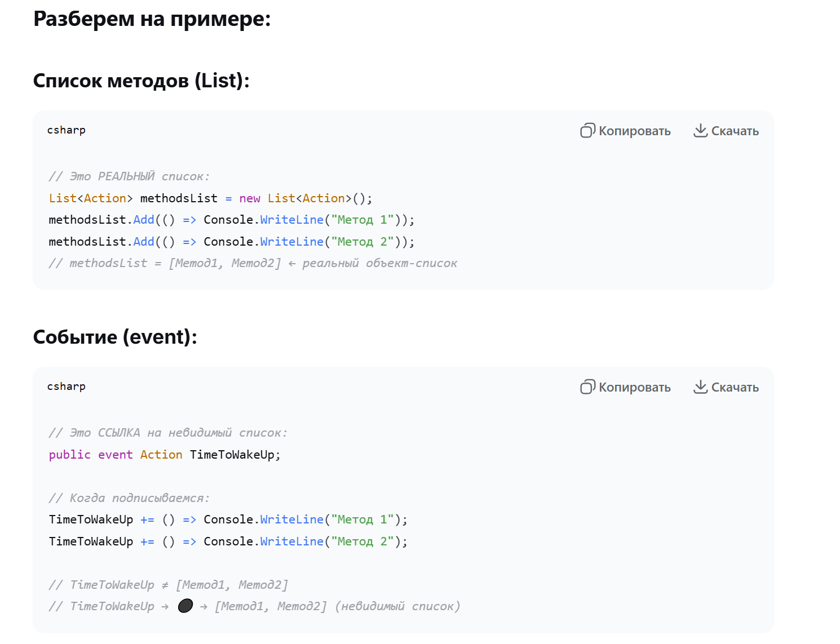Click the heading "Событие (event):"
The image size is (840, 644).
pos(115,337)
